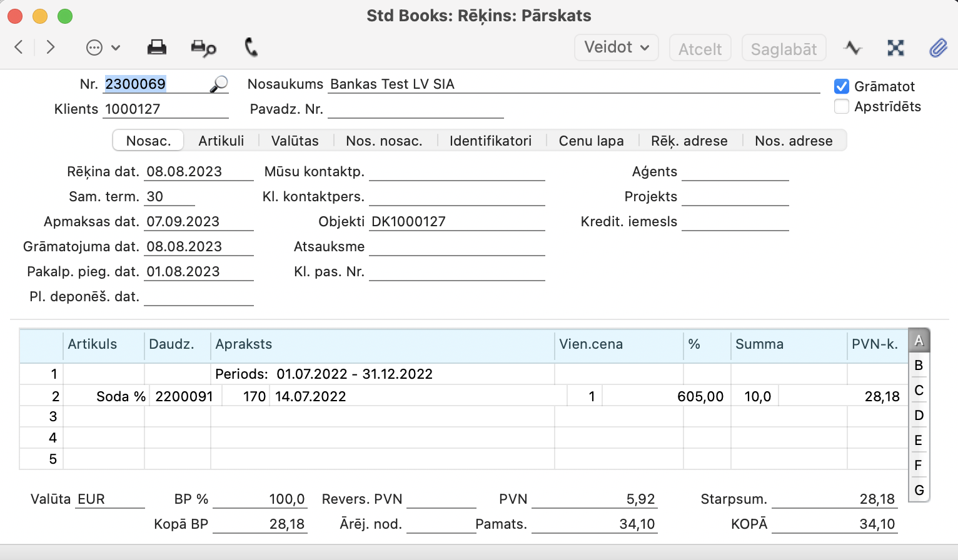Click the magnifier beside invoice number

(x=218, y=84)
